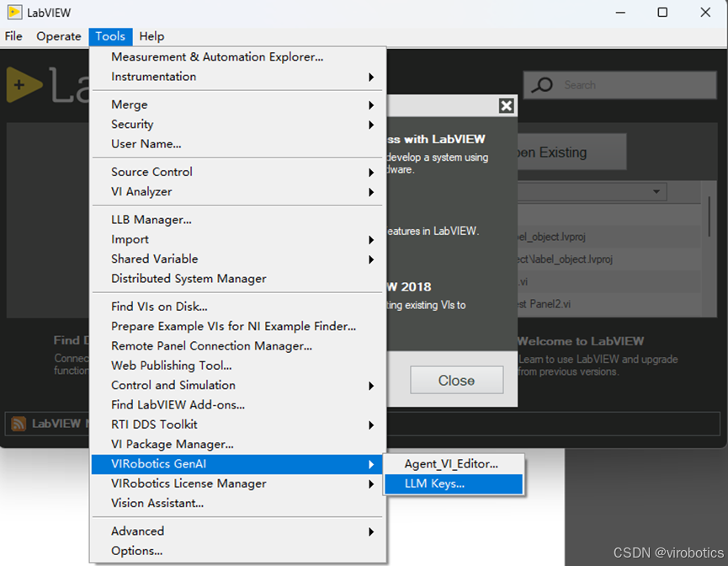
Task: Click the highlighted VIRobotics GenAI entry
Action: (237, 464)
